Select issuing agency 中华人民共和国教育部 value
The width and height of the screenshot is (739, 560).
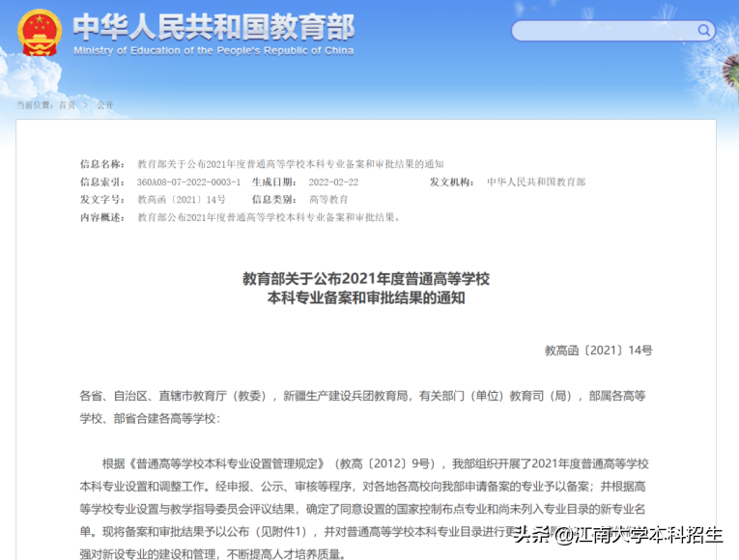pos(536,182)
